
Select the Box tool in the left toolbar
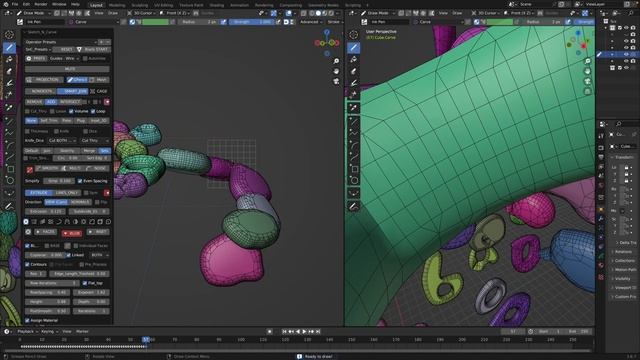(x=9, y=169)
